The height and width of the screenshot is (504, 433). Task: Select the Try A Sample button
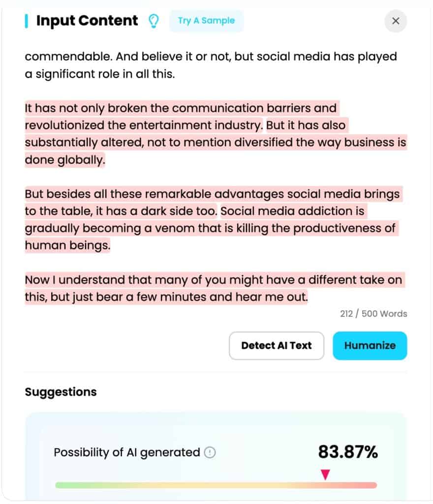click(x=206, y=21)
